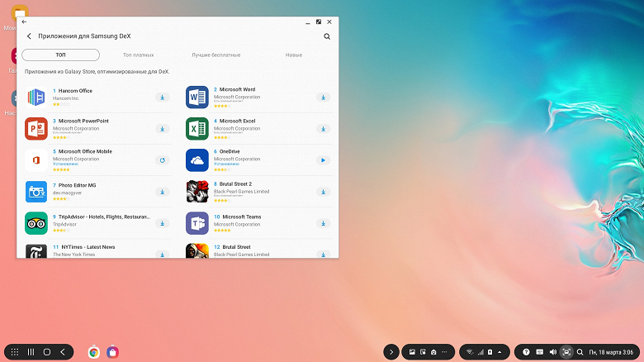
Task: Go back from Samsung DeX apps page
Action: click(x=29, y=36)
